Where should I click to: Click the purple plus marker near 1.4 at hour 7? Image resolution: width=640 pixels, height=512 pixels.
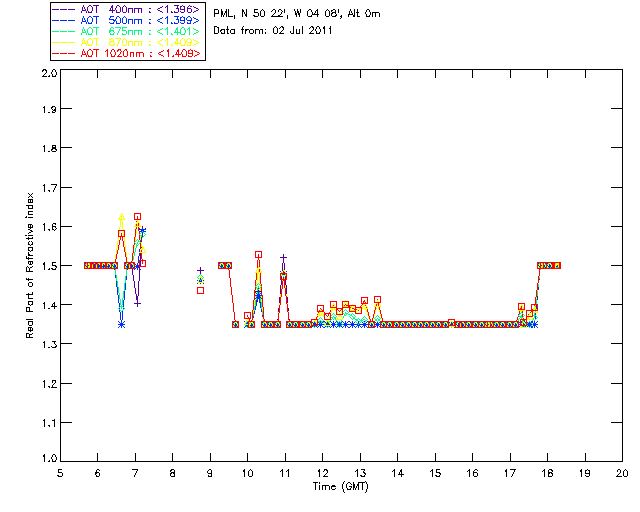coord(138,304)
